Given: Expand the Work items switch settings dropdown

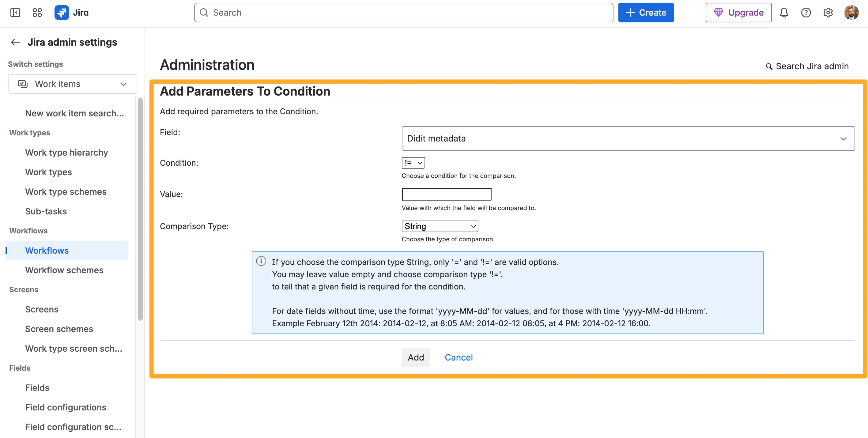Looking at the screenshot, I should pos(73,84).
